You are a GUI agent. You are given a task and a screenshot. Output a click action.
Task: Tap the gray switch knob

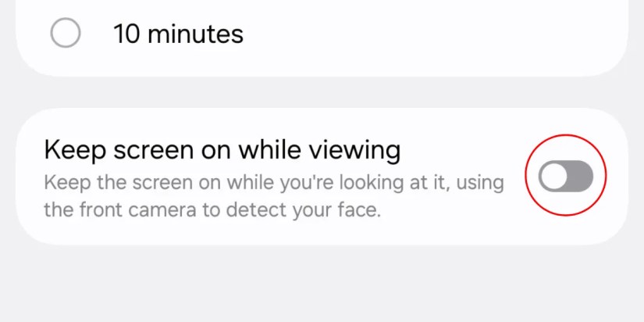(554, 177)
